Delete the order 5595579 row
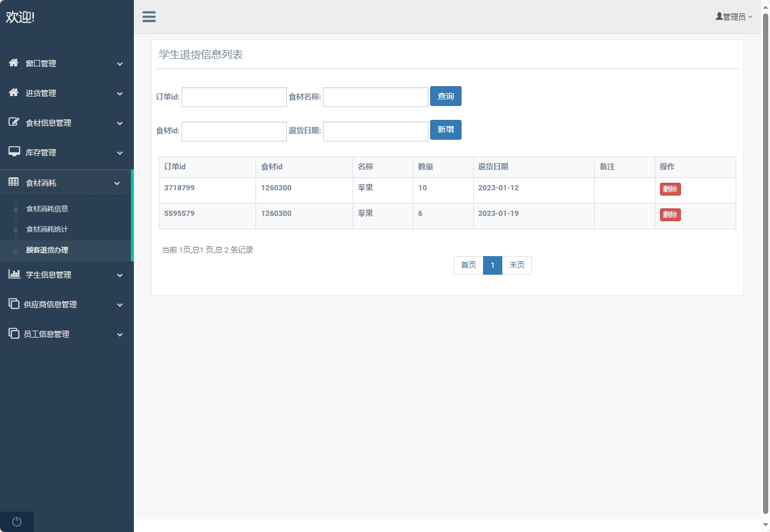Screen dimensions: 770x532 (x=670, y=215)
